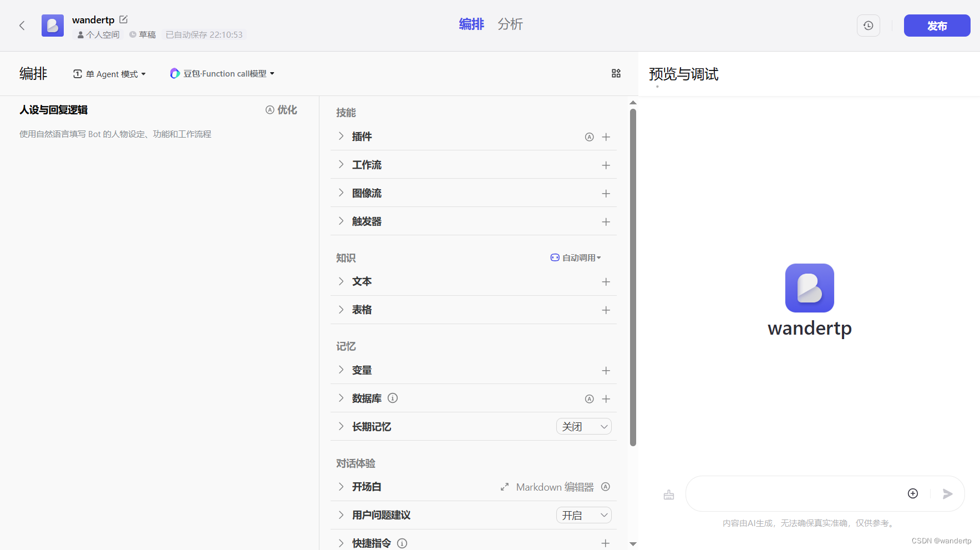Viewport: 980px width, 550px height.
Task: Open the Markdown 编辑器 for 开场白
Action: tap(547, 487)
